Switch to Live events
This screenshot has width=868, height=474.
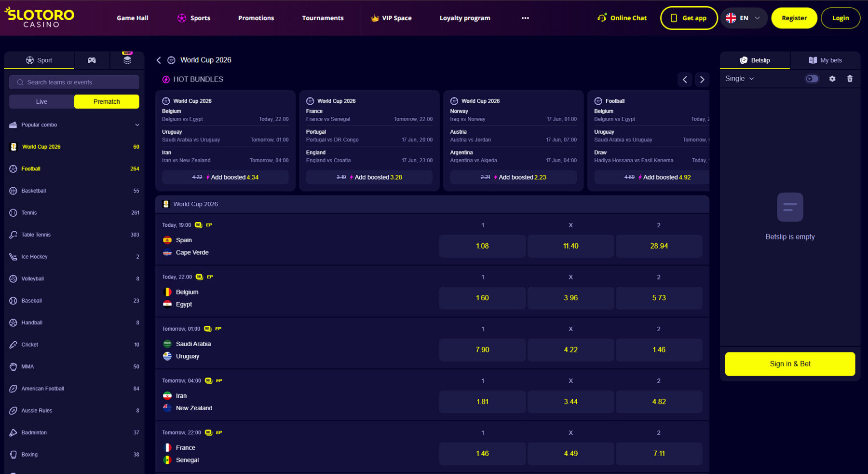point(42,102)
